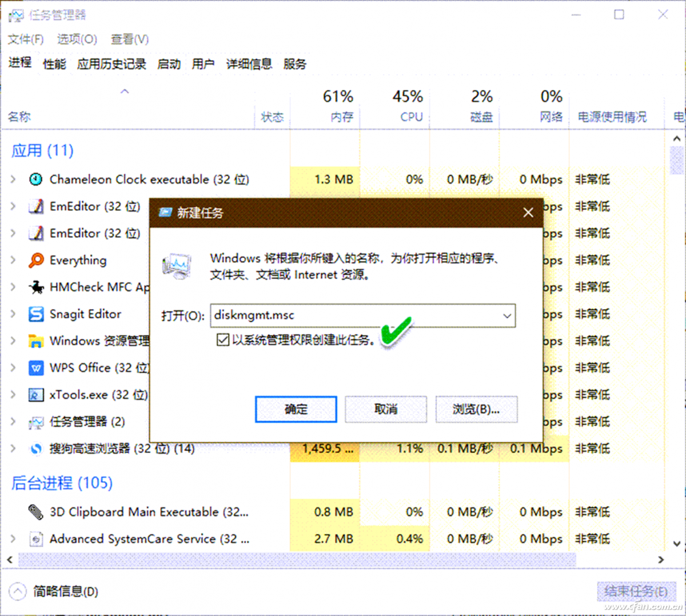Screen dimensions: 686x616
Task: Click the 结束任务(E) button
Action: 636,591
